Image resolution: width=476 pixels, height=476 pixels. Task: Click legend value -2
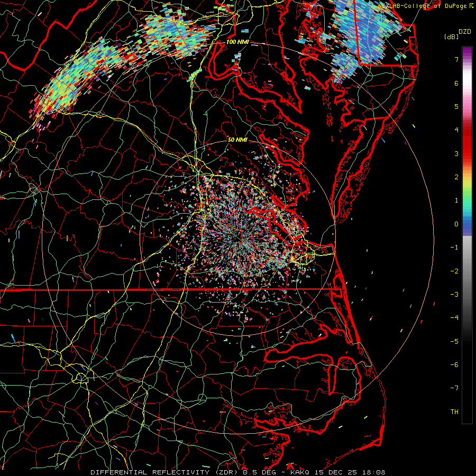[454, 271]
